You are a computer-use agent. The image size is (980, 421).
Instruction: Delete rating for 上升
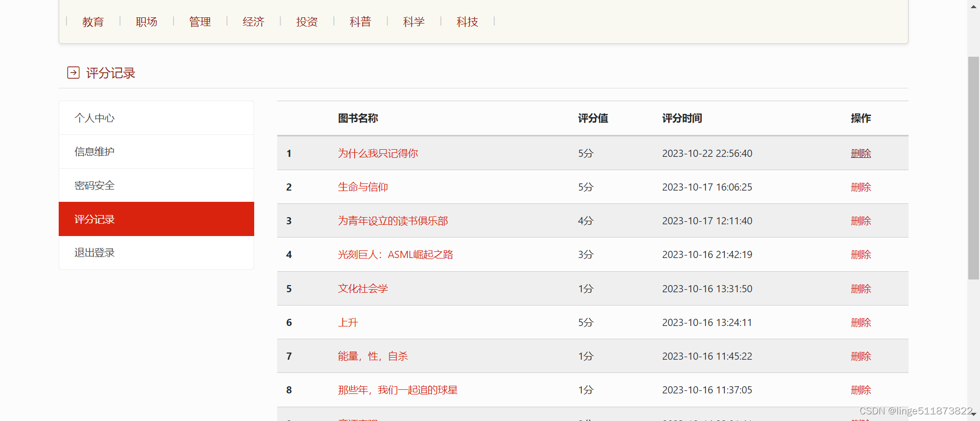[x=861, y=322]
